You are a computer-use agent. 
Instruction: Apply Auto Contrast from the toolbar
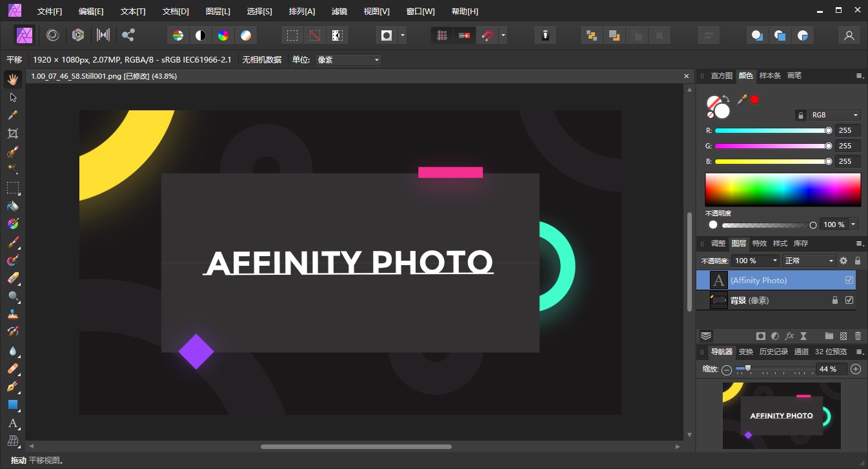pyautogui.click(x=201, y=35)
